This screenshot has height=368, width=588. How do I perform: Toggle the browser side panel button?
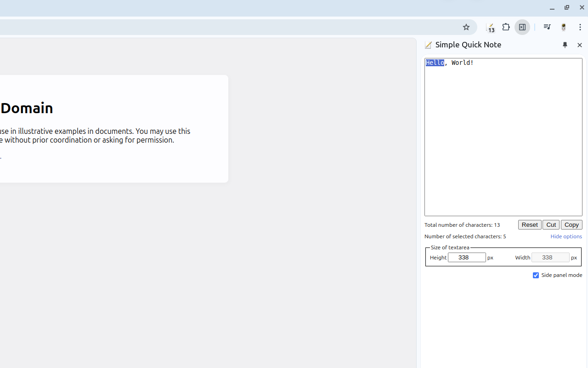522,27
